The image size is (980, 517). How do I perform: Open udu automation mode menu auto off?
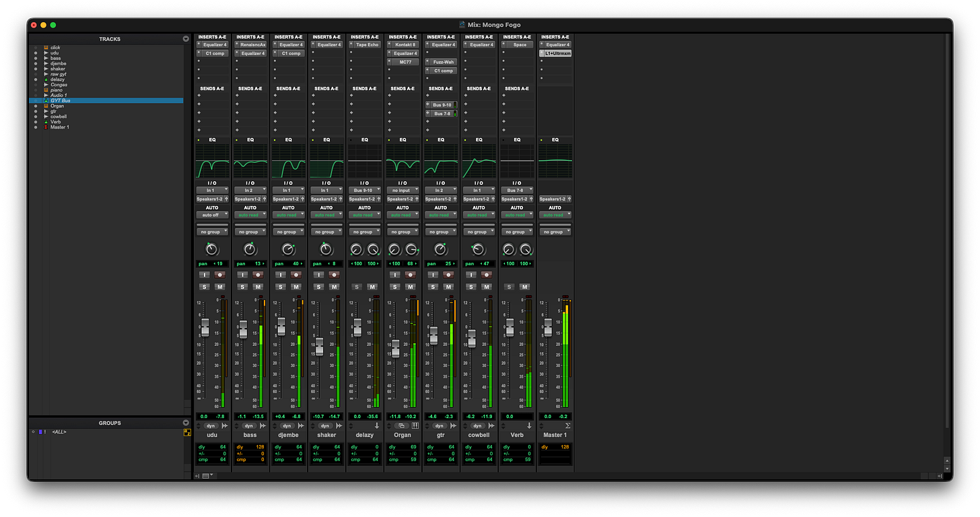(212, 215)
